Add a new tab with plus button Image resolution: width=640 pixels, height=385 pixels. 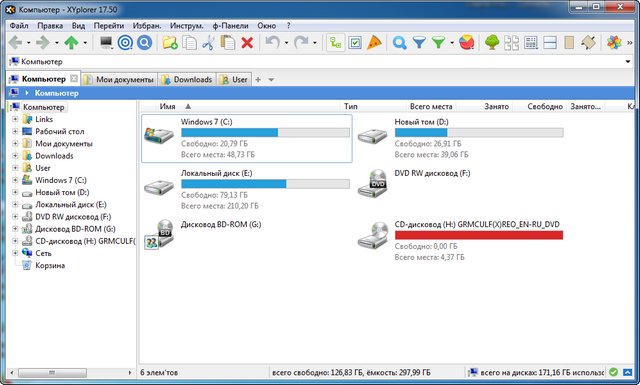[258, 80]
